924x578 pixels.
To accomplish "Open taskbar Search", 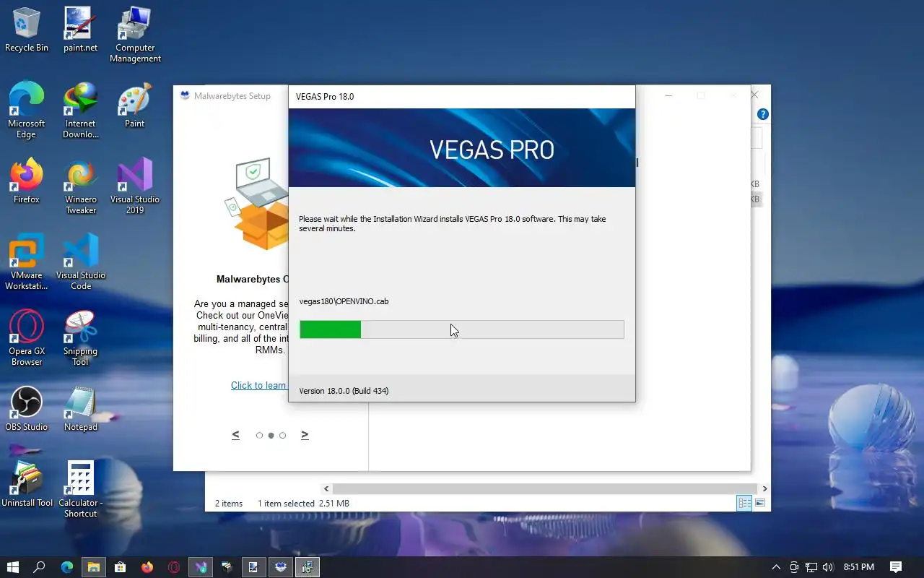I will coord(40,567).
